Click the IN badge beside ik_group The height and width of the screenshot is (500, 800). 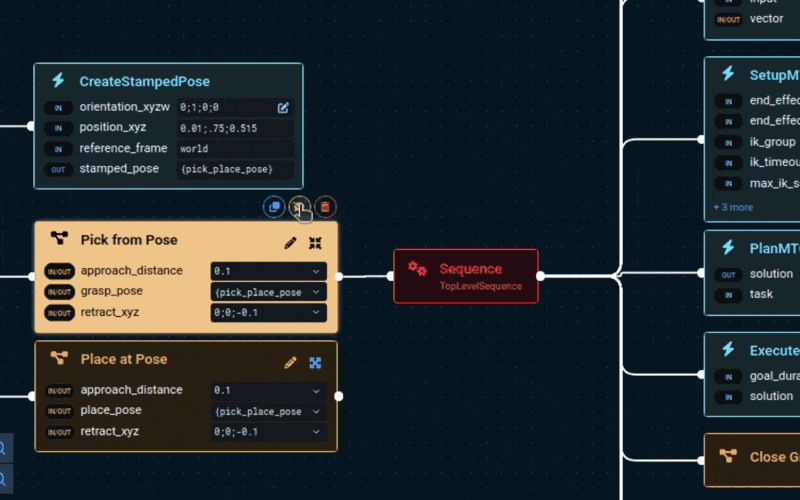pyautogui.click(x=728, y=142)
